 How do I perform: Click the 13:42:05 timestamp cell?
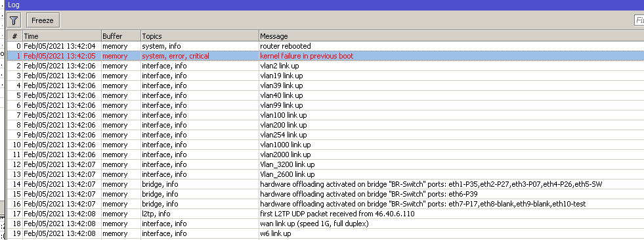[x=60, y=56]
